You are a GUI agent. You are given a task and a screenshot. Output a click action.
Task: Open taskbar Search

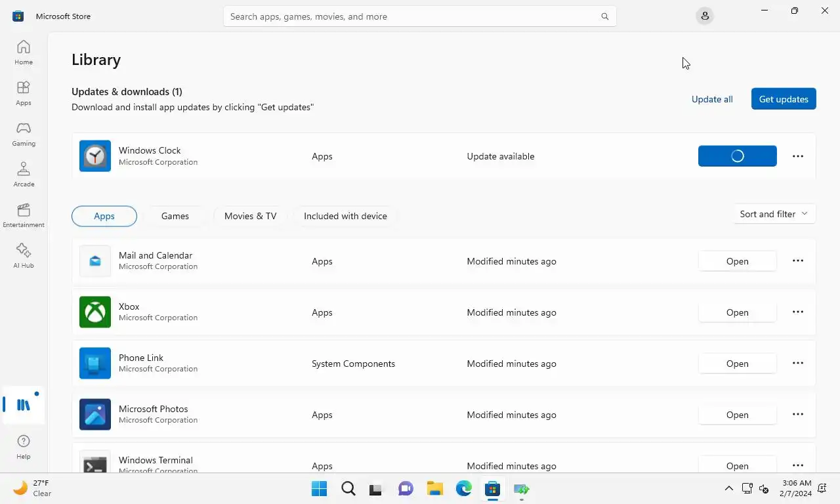tap(348, 489)
